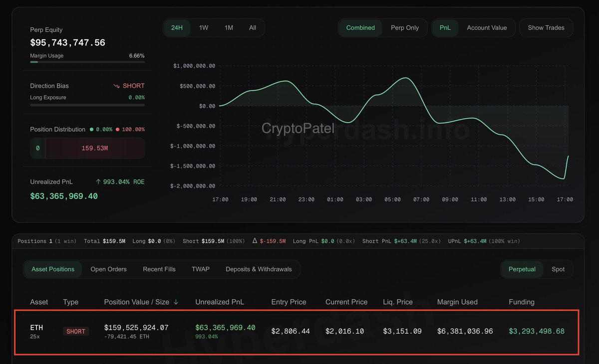Enable the PnL chart mode

445,27
